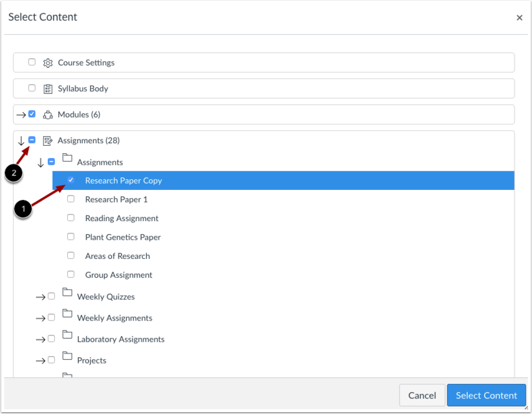Check the Syllabus Body checkbox
The height and width of the screenshot is (414, 532).
(x=32, y=88)
